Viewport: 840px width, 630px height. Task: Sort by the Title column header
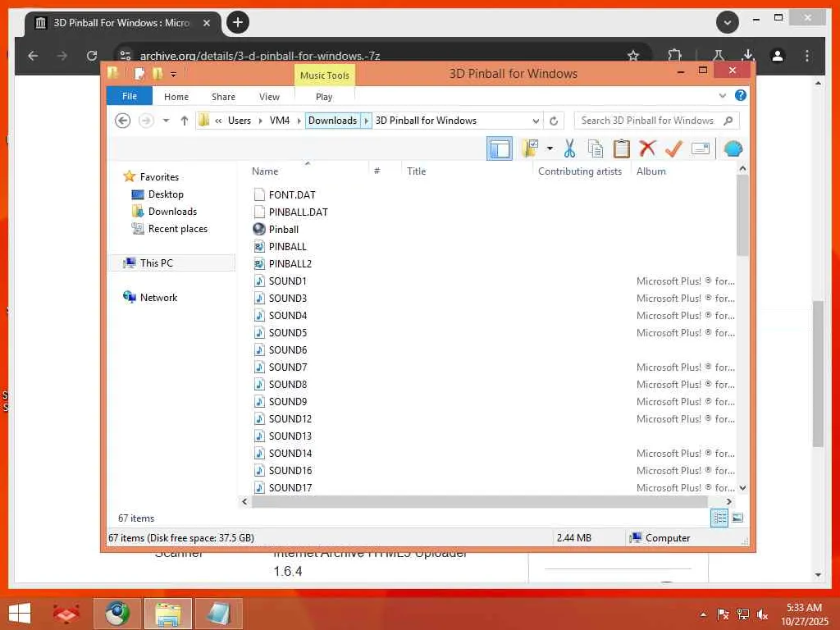tap(416, 171)
